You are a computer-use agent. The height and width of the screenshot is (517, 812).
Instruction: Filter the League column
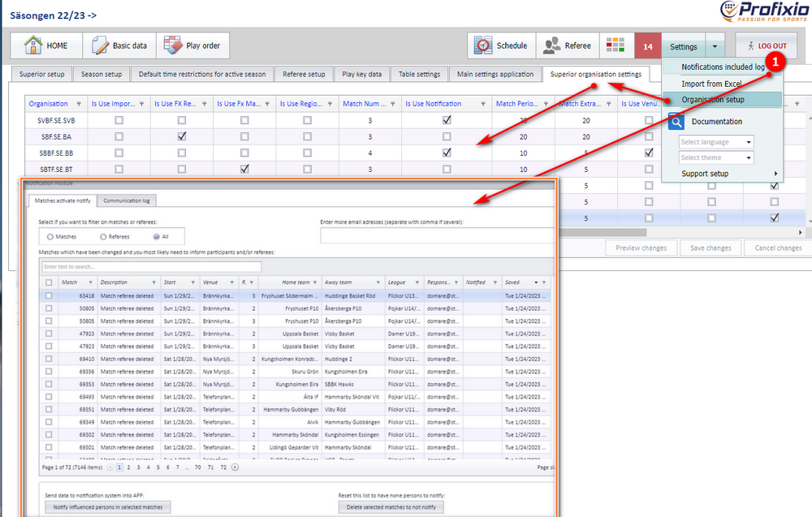click(x=417, y=282)
